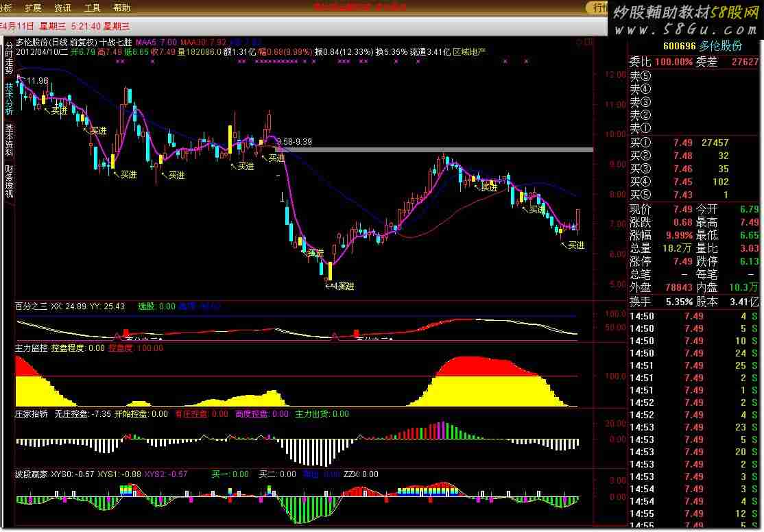Switch to 技术分析 side tab
This screenshot has height=532, width=764.
(x=9, y=99)
